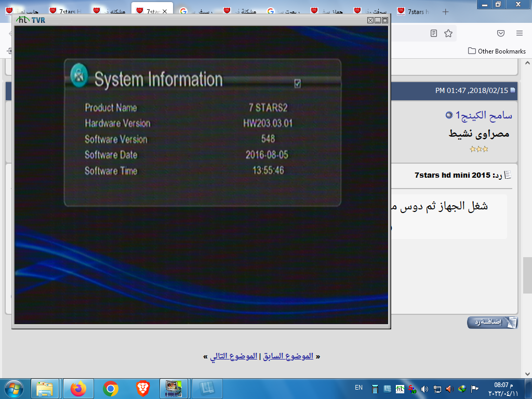Select the '13:55:46' time value
The width and height of the screenshot is (532, 399).
(x=268, y=170)
